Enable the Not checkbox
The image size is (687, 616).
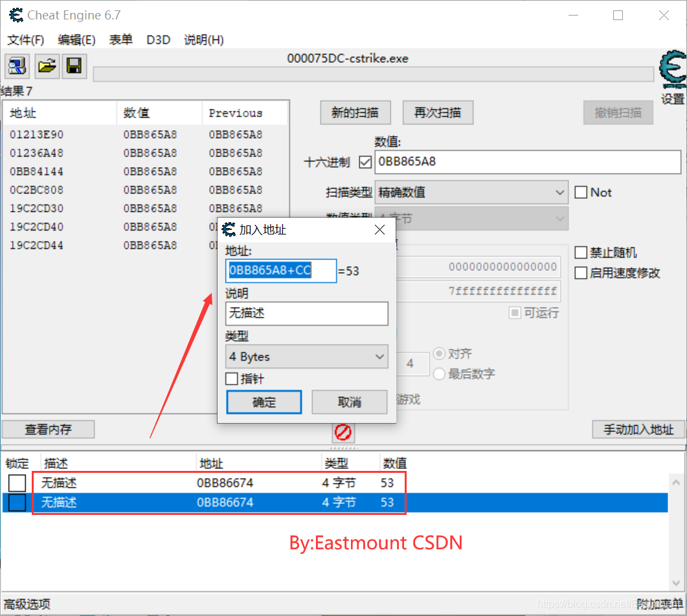pyautogui.click(x=581, y=192)
